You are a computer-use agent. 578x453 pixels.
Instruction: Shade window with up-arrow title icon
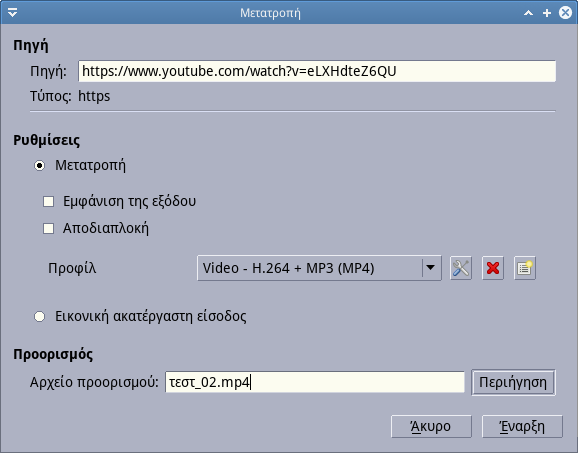click(x=528, y=13)
